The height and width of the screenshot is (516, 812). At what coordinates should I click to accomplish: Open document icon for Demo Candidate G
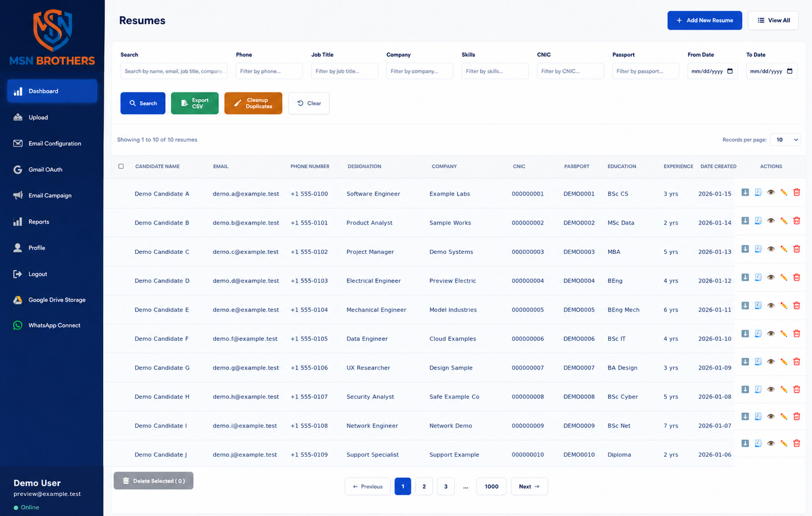(x=758, y=361)
